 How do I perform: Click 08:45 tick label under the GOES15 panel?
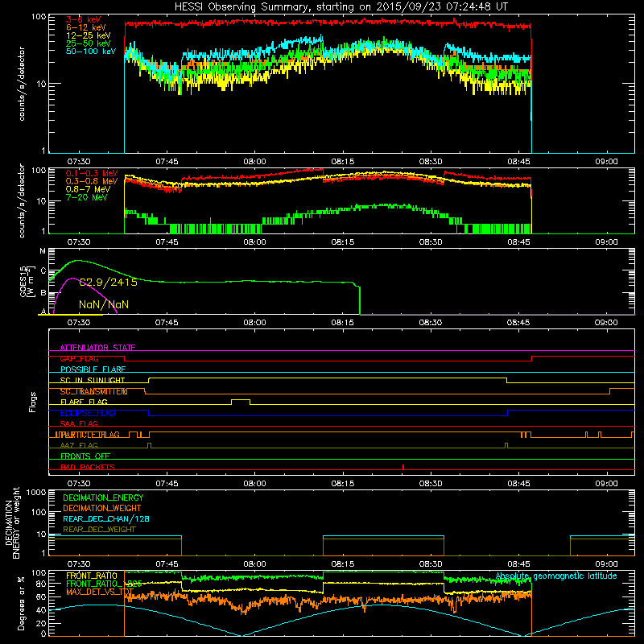(518, 323)
